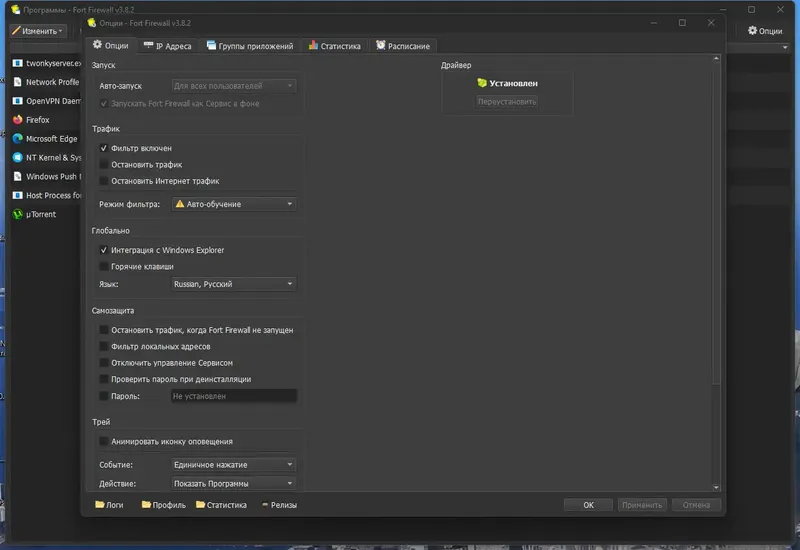Enable Проверить пароль при деинсталляции checkbox
Viewport: 800px width, 550px height.
tap(104, 379)
